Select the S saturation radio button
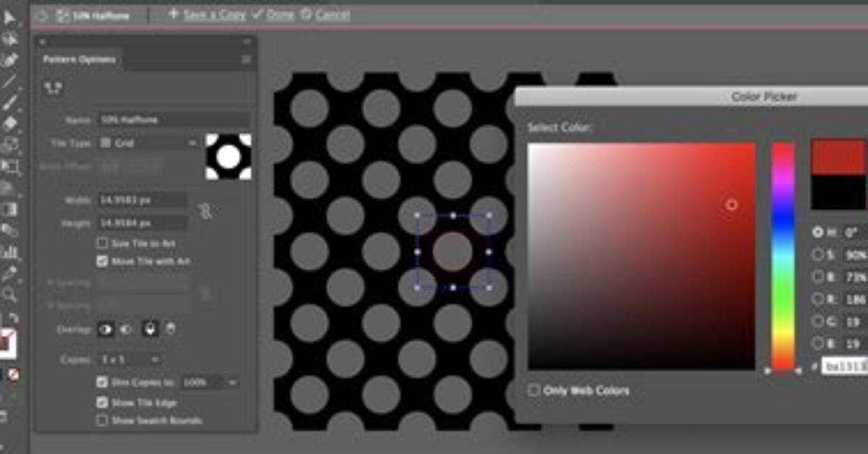Screen dimensions: 868x454 pyautogui.click(x=818, y=254)
